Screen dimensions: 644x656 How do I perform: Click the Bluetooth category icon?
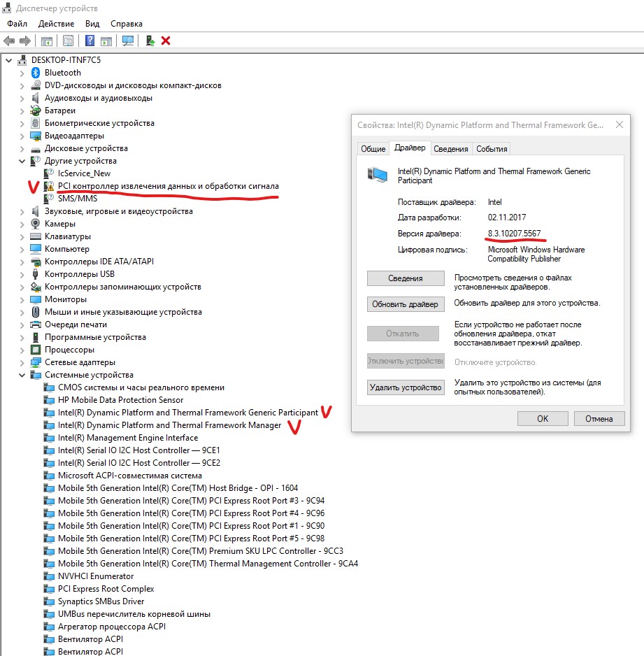[x=36, y=73]
